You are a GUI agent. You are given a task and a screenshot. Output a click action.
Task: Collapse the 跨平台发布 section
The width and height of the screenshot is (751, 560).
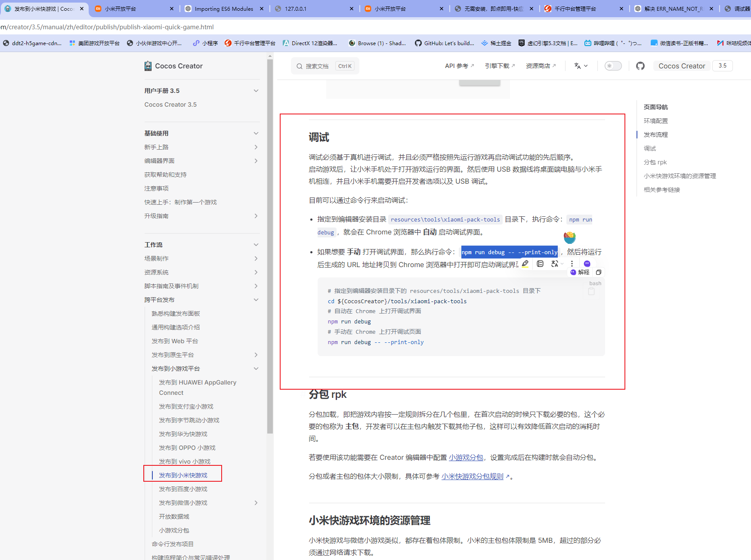pos(256,300)
